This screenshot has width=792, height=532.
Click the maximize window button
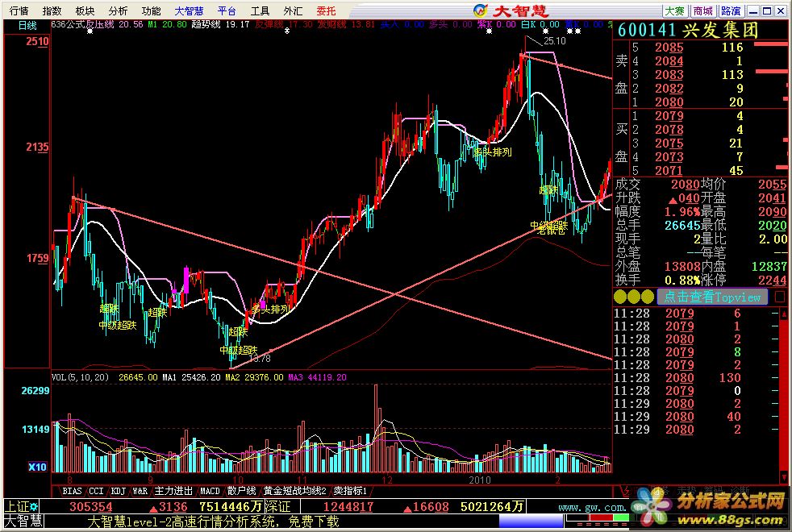click(x=766, y=10)
